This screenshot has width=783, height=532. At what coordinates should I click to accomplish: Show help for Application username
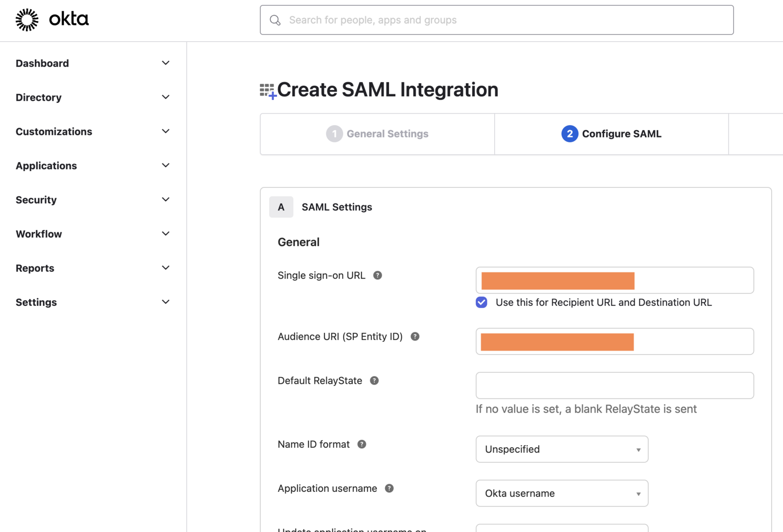point(389,488)
